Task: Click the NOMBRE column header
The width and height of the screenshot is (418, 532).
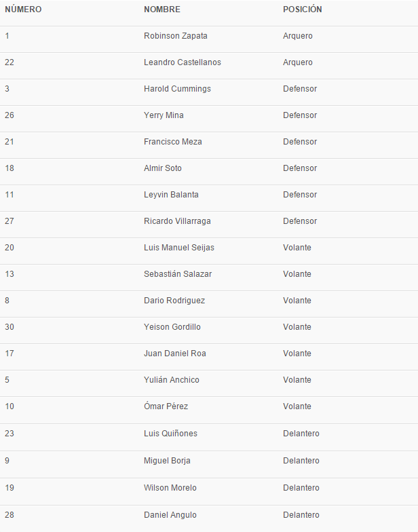Action: 162,9
